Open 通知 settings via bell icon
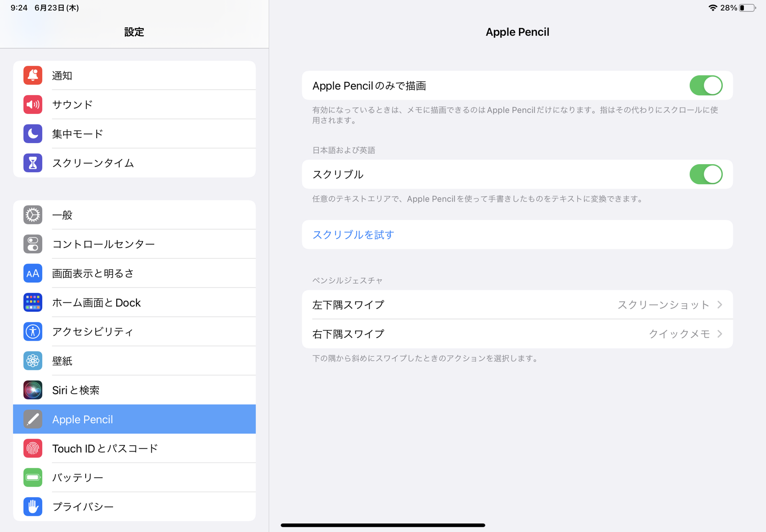 coord(33,76)
